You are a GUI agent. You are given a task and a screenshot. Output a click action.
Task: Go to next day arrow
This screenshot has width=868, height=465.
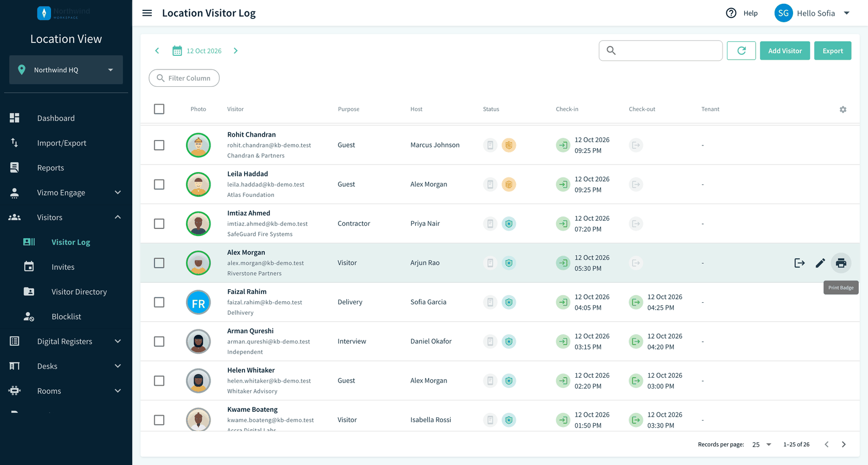(235, 50)
